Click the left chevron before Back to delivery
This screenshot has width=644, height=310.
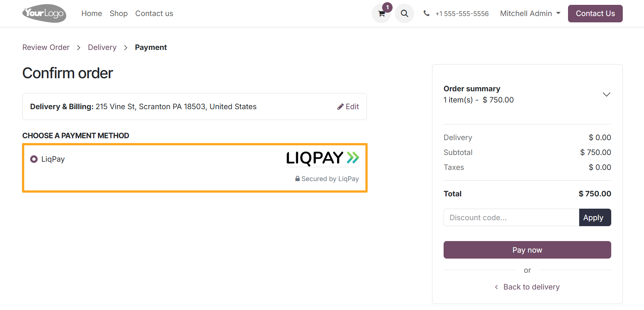(496, 287)
